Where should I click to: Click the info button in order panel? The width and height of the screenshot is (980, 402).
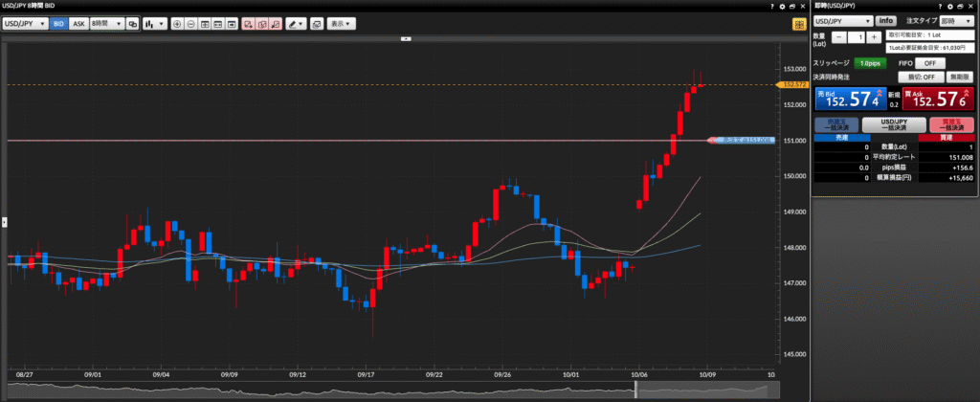click(885, 20)
